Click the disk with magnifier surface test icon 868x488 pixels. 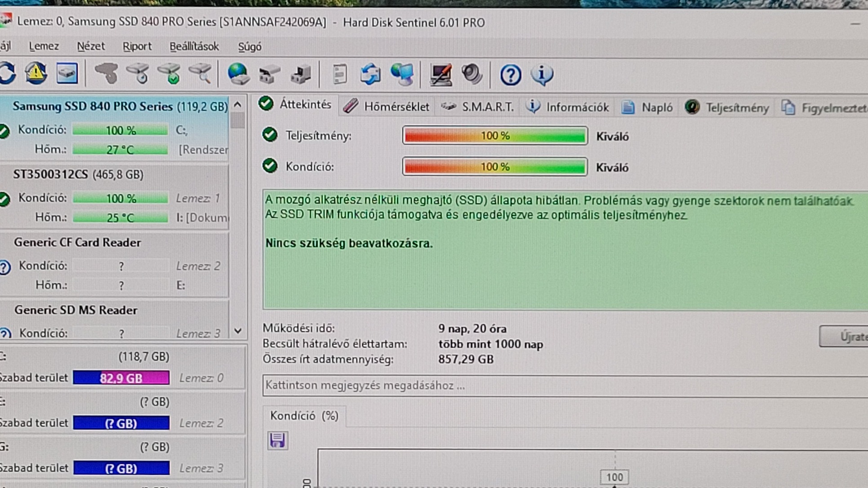click(200, 74)
